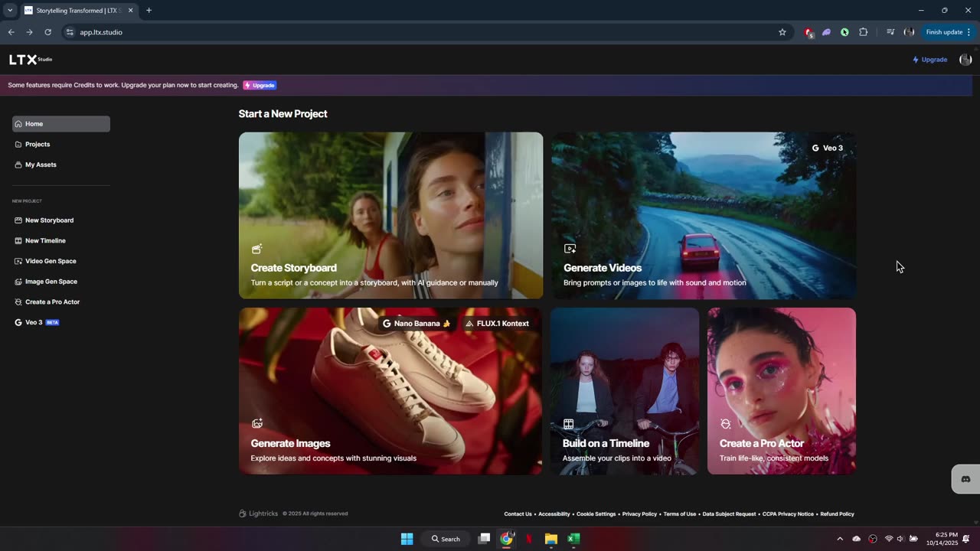
Task: Click the Chrome icon on the taskbar
Action: [506, 539]
